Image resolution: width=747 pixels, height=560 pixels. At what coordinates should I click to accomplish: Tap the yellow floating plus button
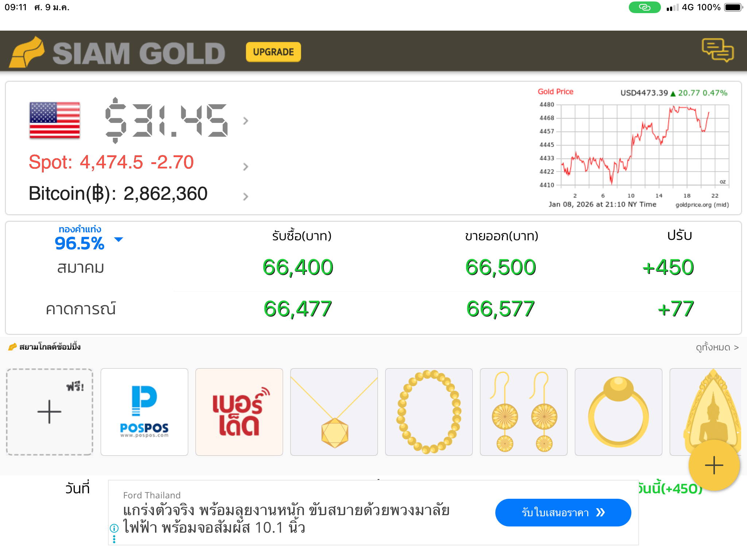click(x=713, y=465)
